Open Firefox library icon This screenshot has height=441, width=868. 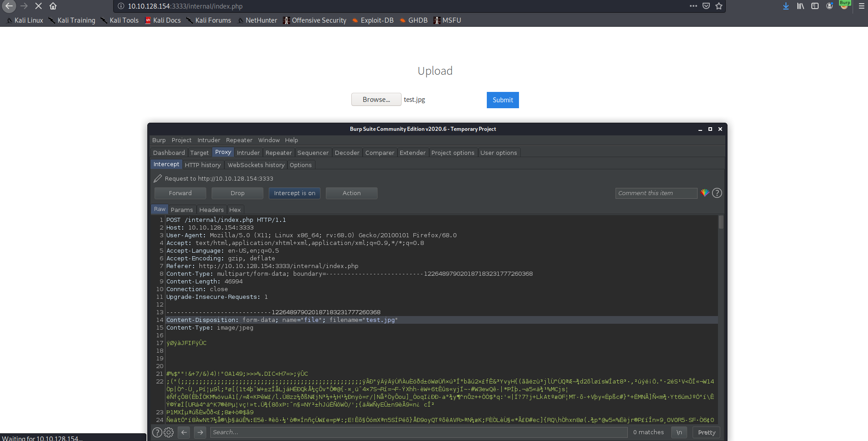click(x=800, y=6)
